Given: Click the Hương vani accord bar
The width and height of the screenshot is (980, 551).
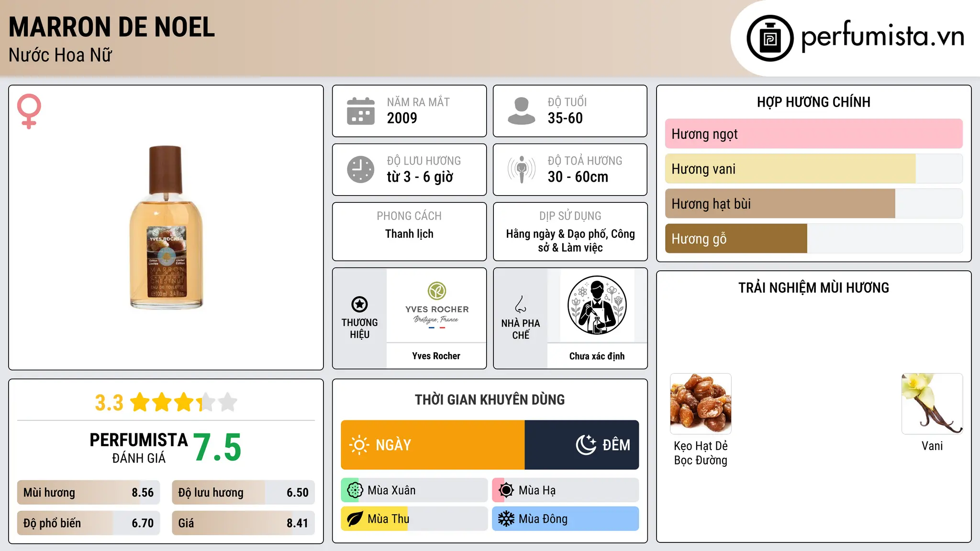Looking at the screenshot, I should [814, 169].
